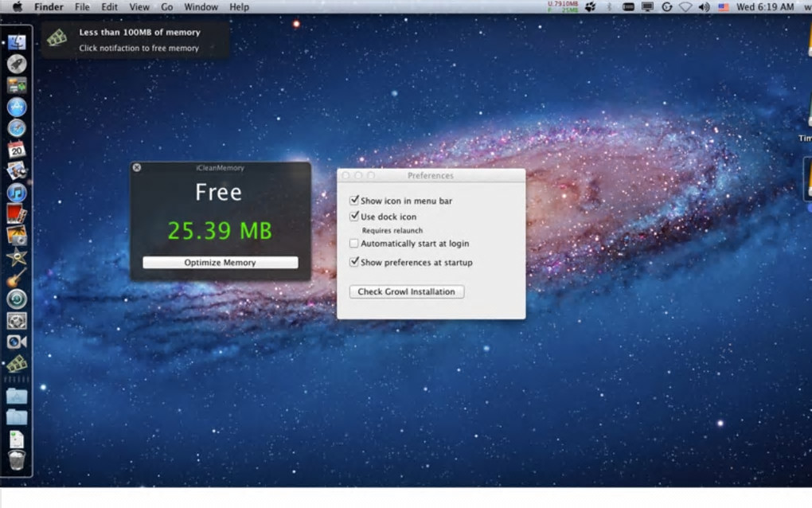
Task: Click the low memory Growl notification
Action: coord(135,40)
